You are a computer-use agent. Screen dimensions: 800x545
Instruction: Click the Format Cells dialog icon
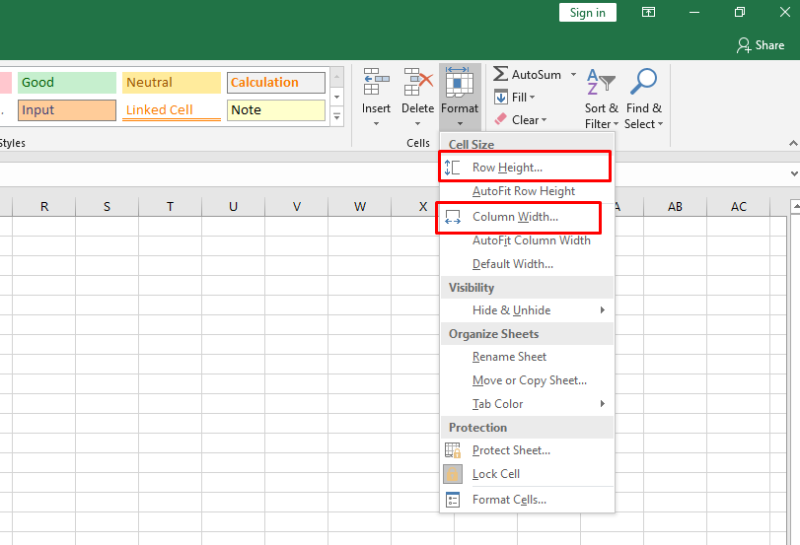[453, 500]
